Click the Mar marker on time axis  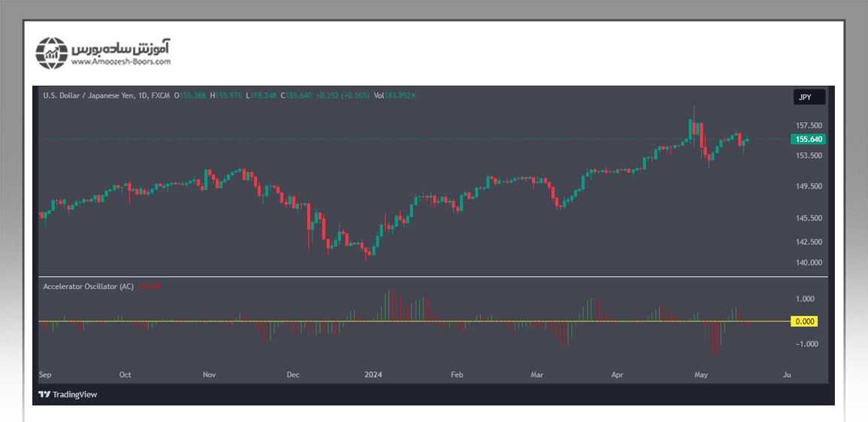(537, 374)
